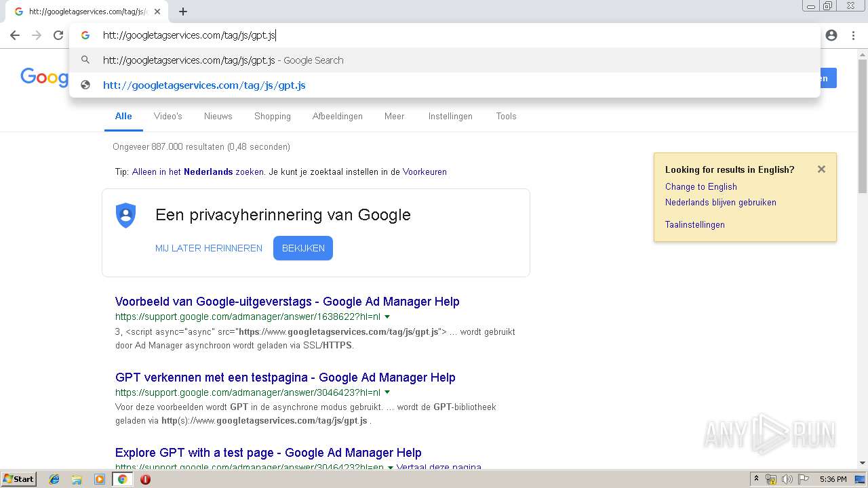Switch to the Video's tab
This screenshot has height=488, width=868.
coord(168,116)
